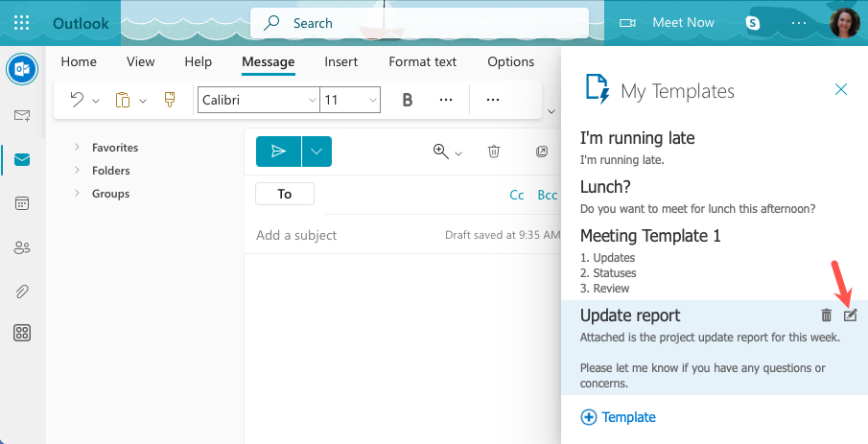This screenshot has width=868, height=444.
Task: Expand the Favorites folder group
Action: (77, 148)
